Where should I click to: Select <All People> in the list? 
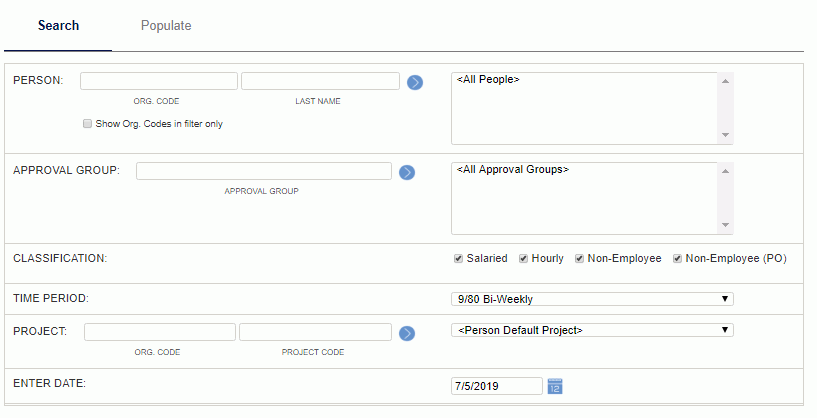[488, 79]
